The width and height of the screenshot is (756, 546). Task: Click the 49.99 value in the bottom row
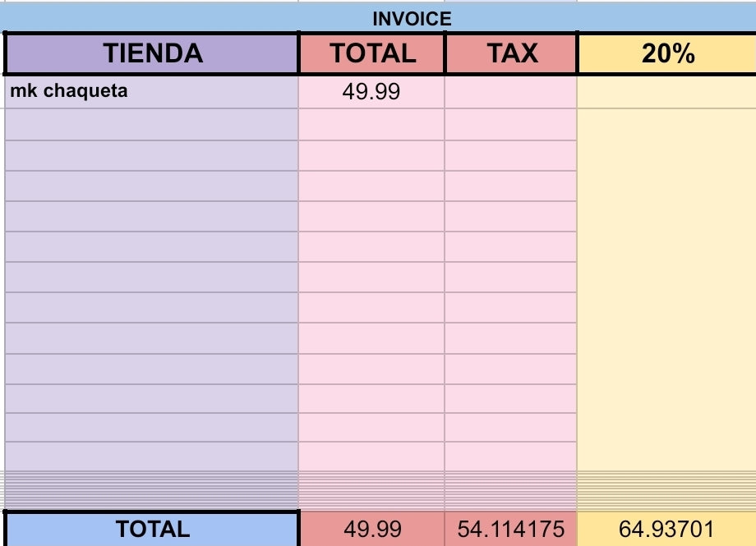tap(372, 529)
